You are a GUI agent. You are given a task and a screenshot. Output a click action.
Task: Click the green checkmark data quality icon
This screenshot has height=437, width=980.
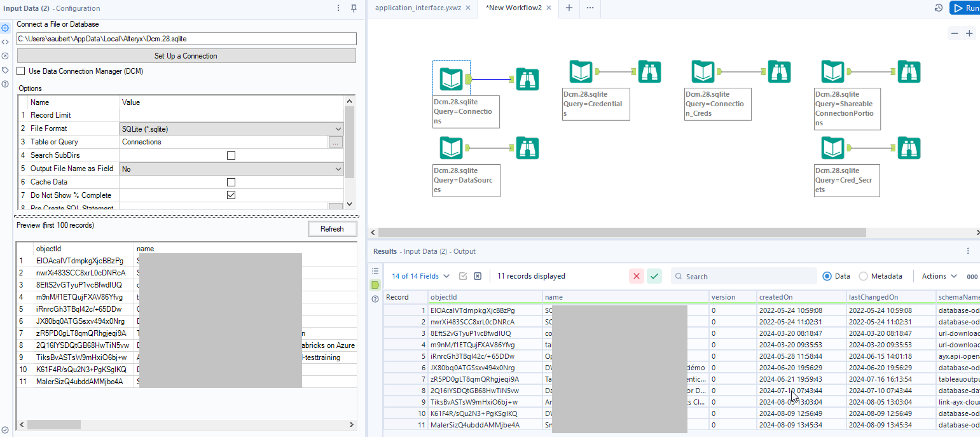click(654, 275)
